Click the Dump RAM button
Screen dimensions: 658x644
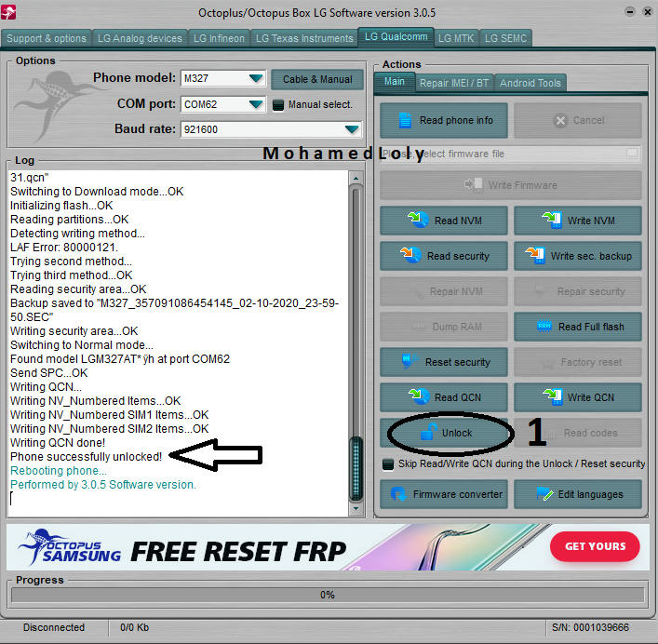(444, 327)
